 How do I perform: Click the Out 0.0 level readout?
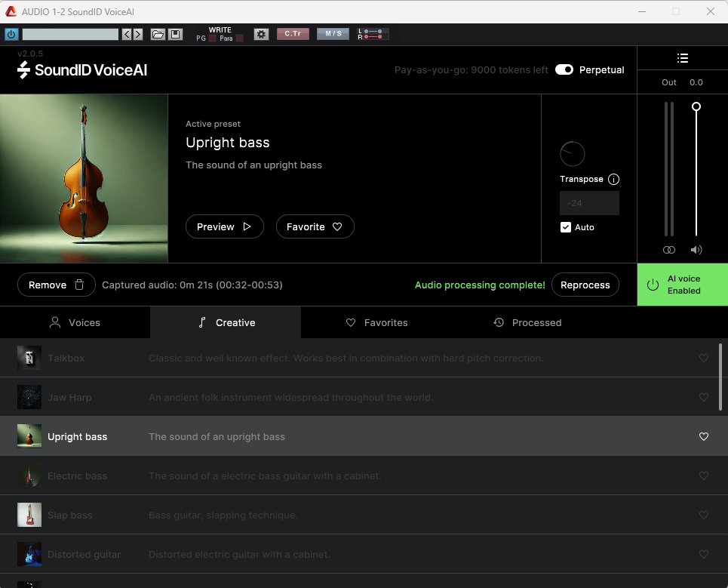click(x=682, y=82)
